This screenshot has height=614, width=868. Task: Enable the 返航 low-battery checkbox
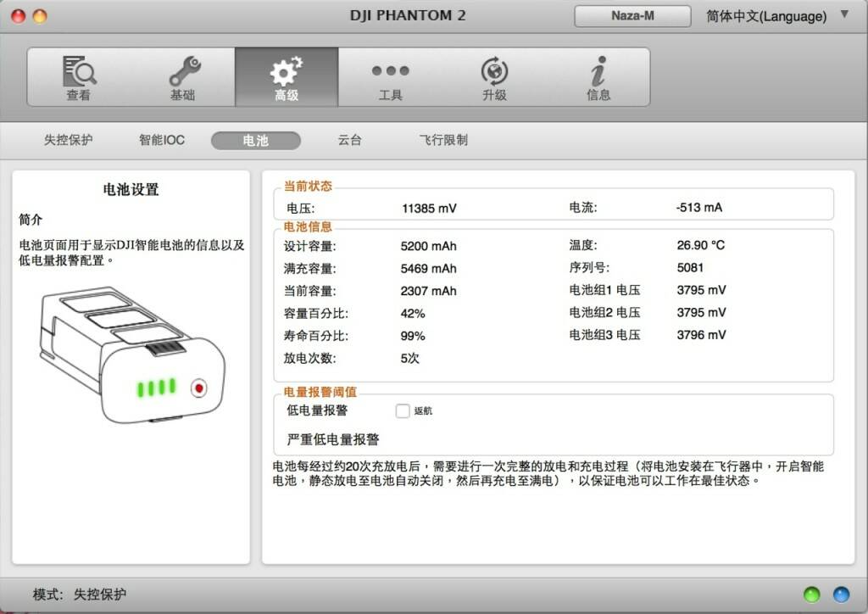pos(403,410)
